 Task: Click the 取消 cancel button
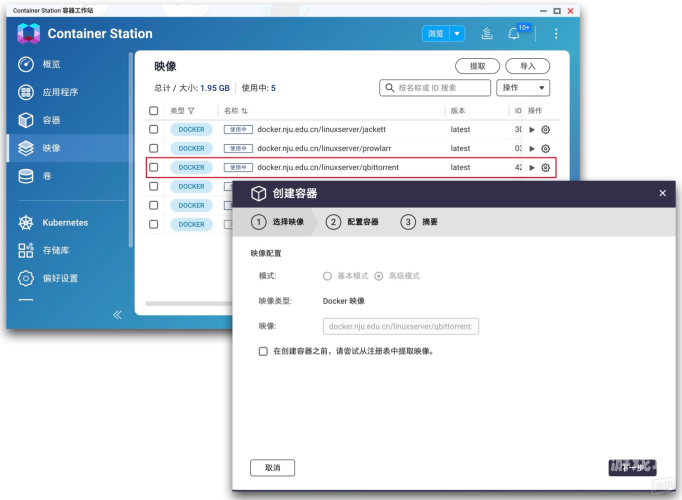[x=272, y=468]
